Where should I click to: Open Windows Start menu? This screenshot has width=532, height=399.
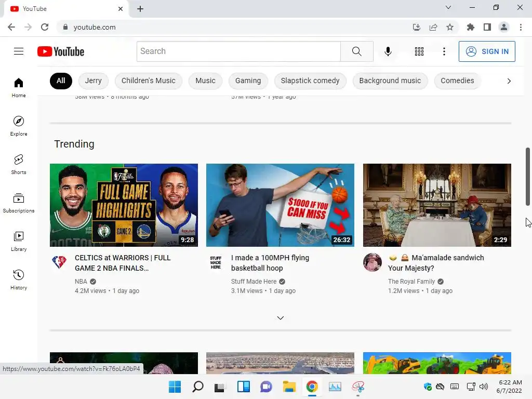[175, 387]
